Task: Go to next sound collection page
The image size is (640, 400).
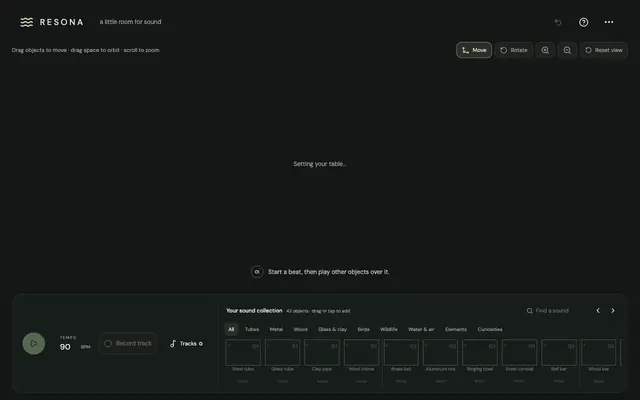Action: coord(613,311)
